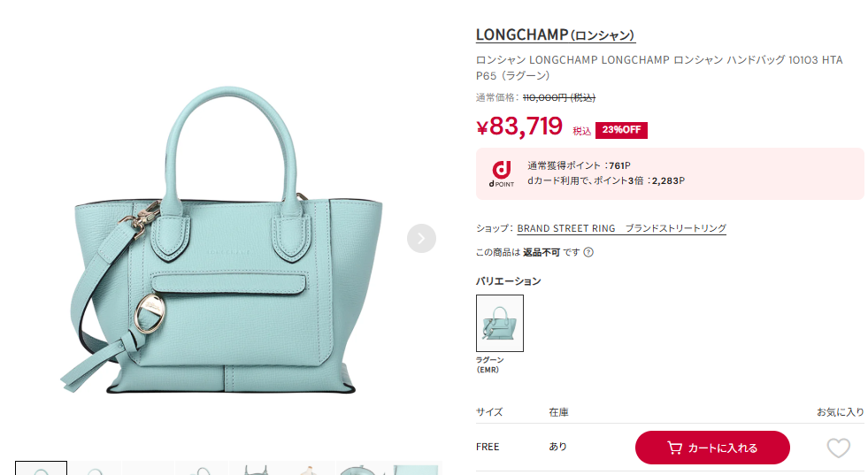Image resolution: width=868 pixels, height=475 pixels.
Task: Open the LONGCHAMP brand page link
Action: click(x=556, y=34)
